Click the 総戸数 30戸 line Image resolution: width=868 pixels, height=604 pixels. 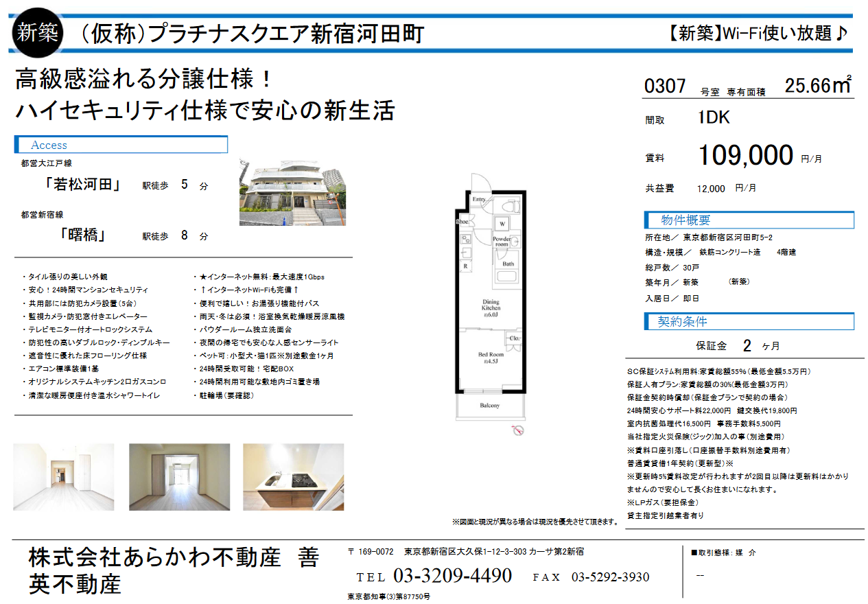[x=672, y=268]
